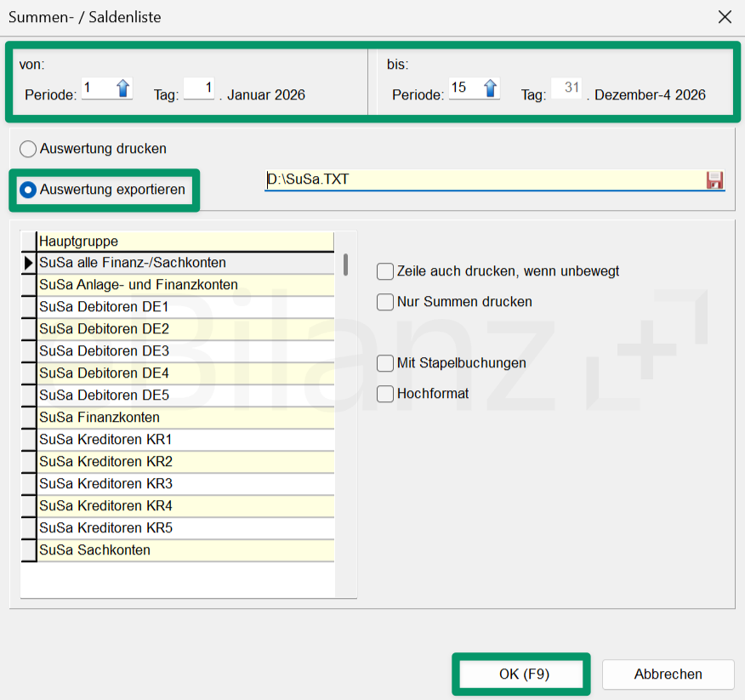Image resolution: width=745 pixels, height=700 pixels.
Task: Focus the von Tag field showing 1
Action: coord(199,88)
